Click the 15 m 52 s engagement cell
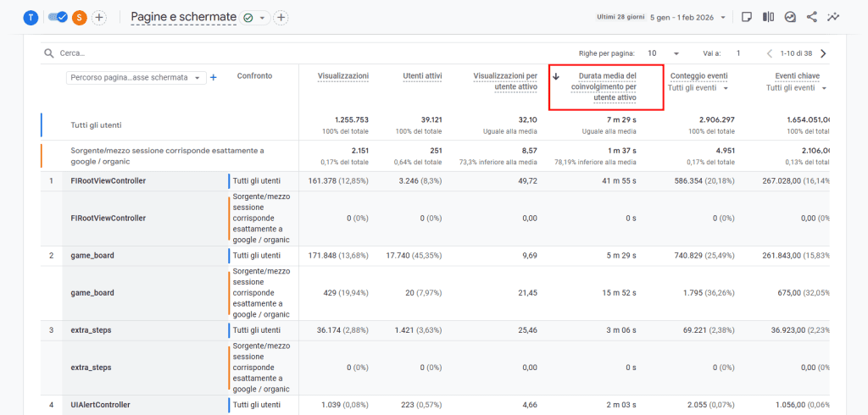The image size is (868, 415). (x=620, y=293)
